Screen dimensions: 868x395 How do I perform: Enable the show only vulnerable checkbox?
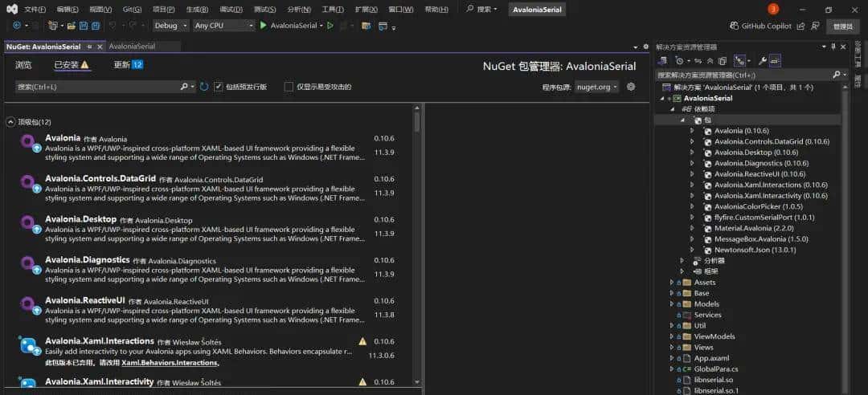click(289, 87)
